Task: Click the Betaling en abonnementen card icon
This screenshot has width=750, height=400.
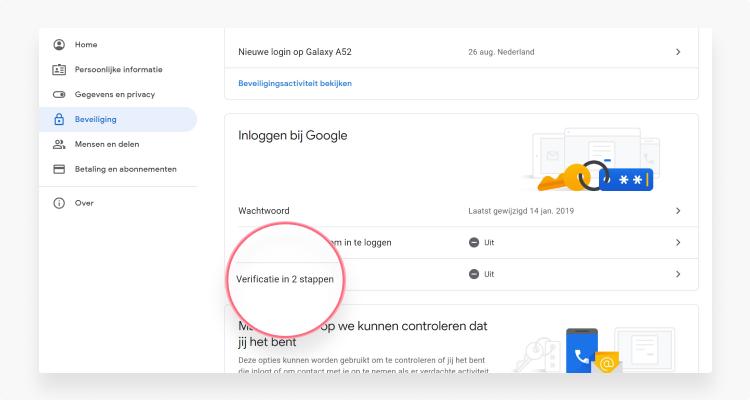Action: tap(59, 169)
